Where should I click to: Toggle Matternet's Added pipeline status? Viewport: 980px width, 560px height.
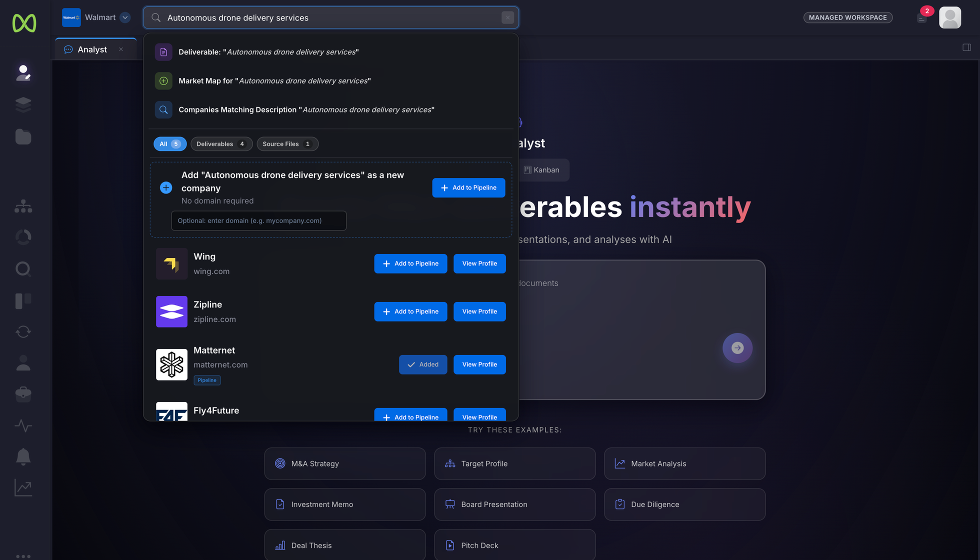[423, 365]
